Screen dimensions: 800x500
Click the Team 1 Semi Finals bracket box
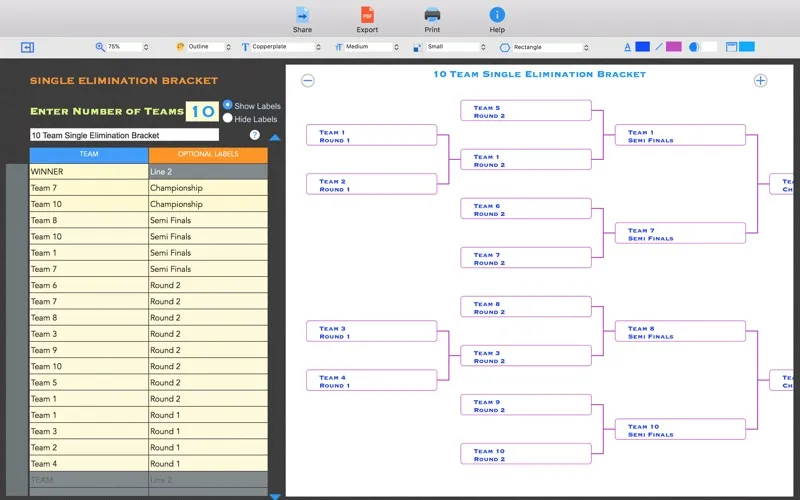(x=680, y=135)
